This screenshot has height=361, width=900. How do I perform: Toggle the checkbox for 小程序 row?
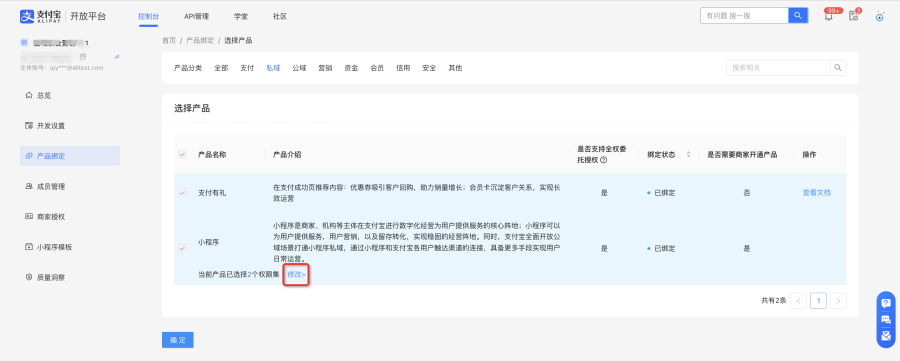coord(182,249)
